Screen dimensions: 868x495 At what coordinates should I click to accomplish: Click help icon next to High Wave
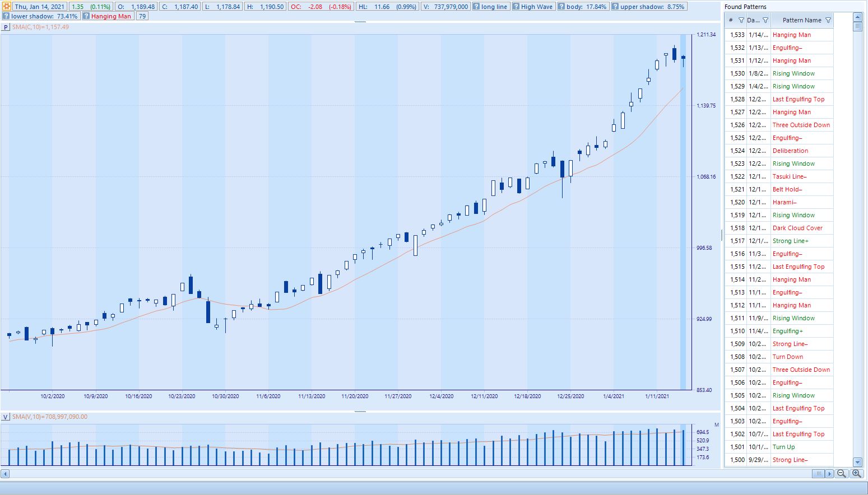(x=516, y=7)
